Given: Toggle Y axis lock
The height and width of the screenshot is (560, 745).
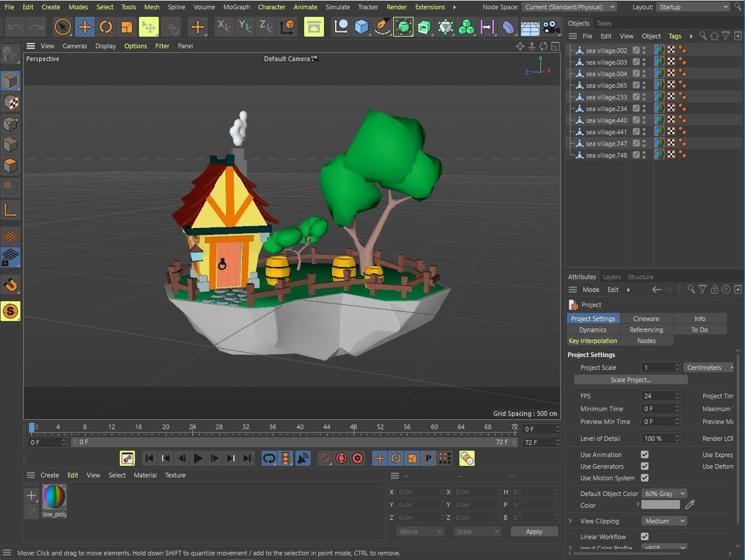Looking at the screenshot, I should click(x=245, y=27).
